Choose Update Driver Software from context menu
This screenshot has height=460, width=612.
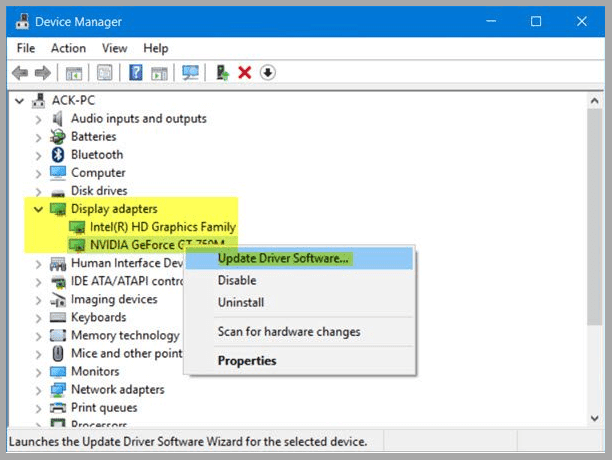click(299, 258)
